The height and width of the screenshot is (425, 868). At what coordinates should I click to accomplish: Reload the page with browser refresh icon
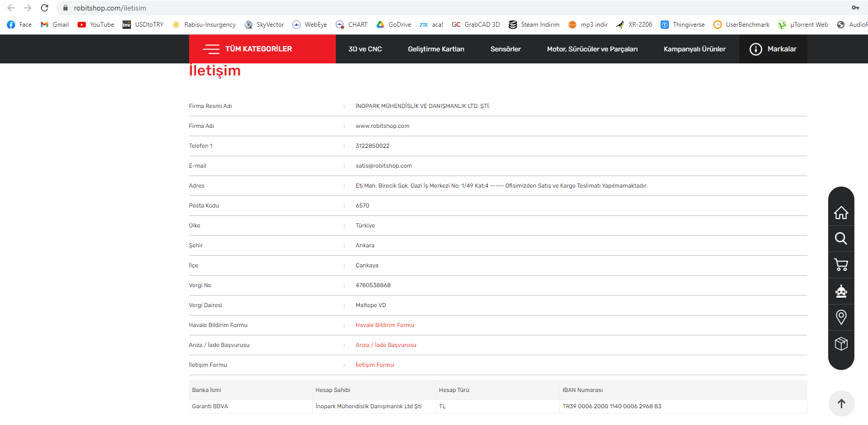point(45,8)
